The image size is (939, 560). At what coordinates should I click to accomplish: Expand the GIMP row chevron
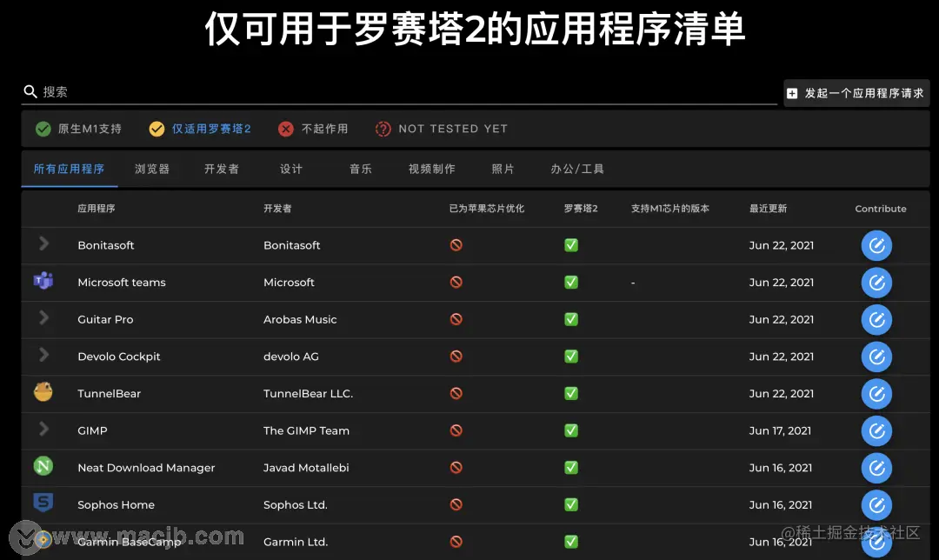point(43,429)
